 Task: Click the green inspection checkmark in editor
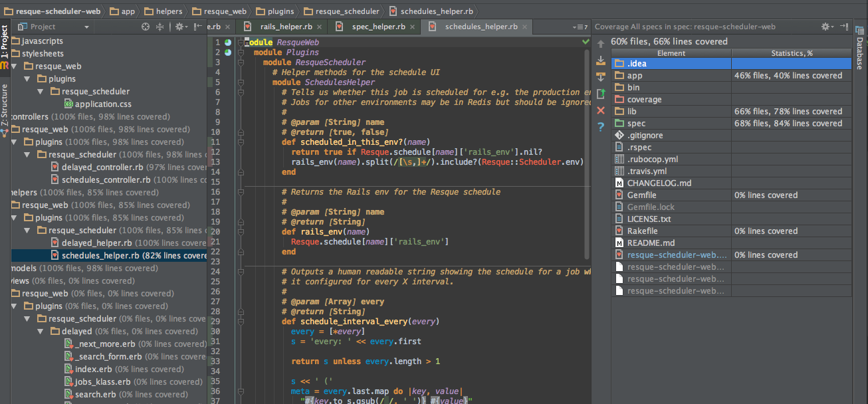click(586, 41)
